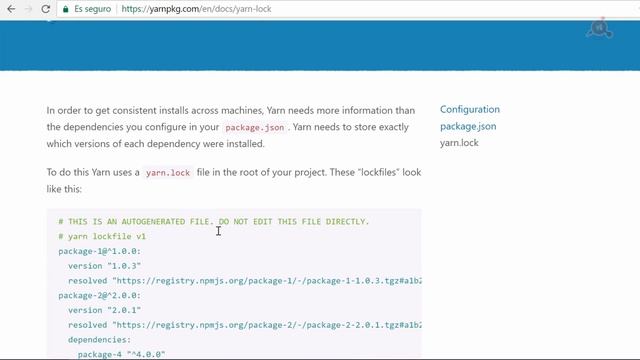This screenshot has width=640, height=360.
Task: Click the browser forward arrow
Action: [28, 9]
